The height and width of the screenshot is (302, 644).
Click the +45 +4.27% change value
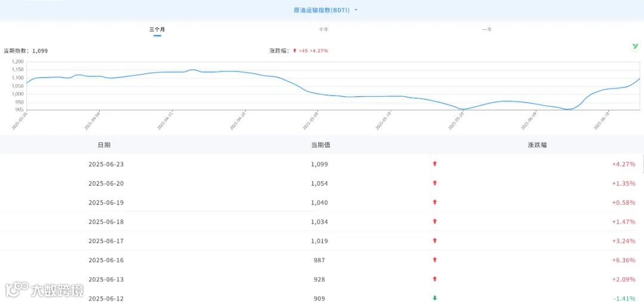[x=314, y=51]
